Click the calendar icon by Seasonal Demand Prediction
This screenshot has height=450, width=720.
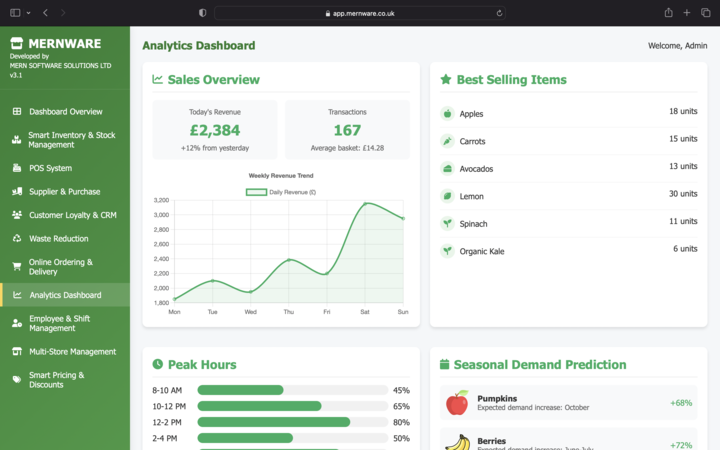444,364
